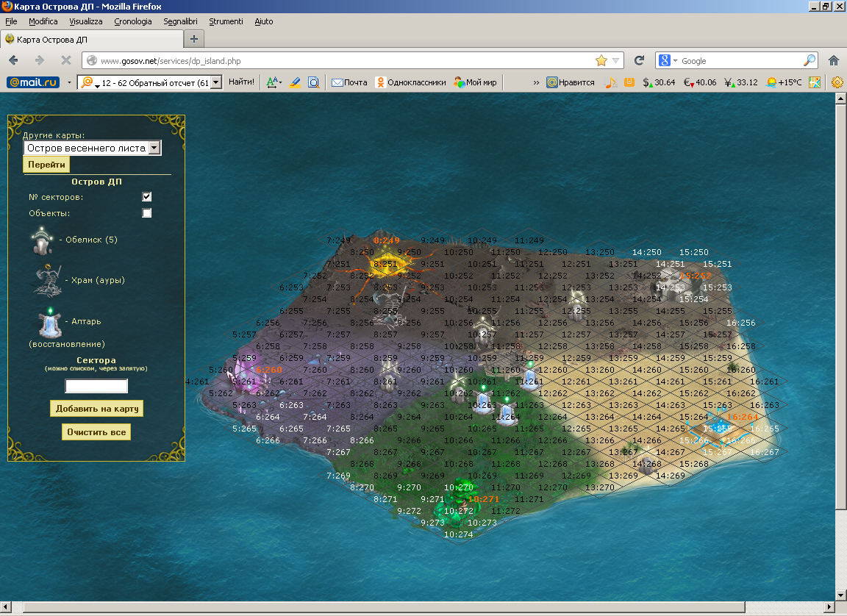Click the Нравится like button

pyautogui.click(x=571, y=82)
